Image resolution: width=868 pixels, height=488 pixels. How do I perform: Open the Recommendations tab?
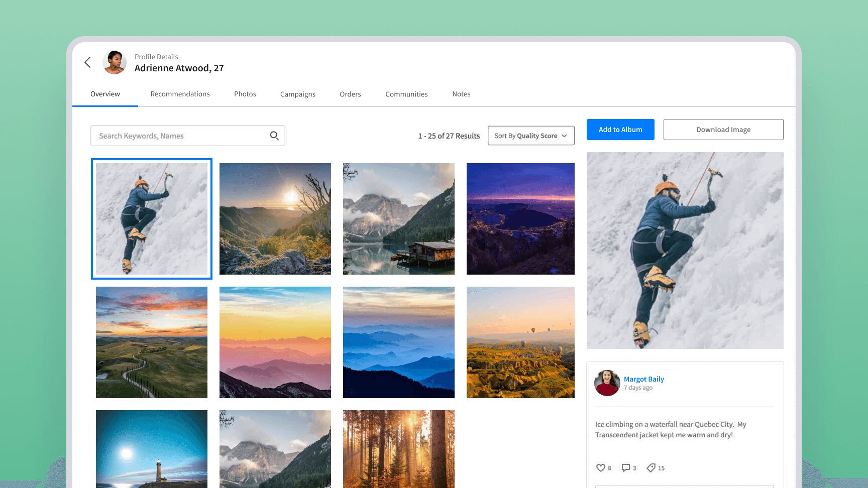pos(180,94)
